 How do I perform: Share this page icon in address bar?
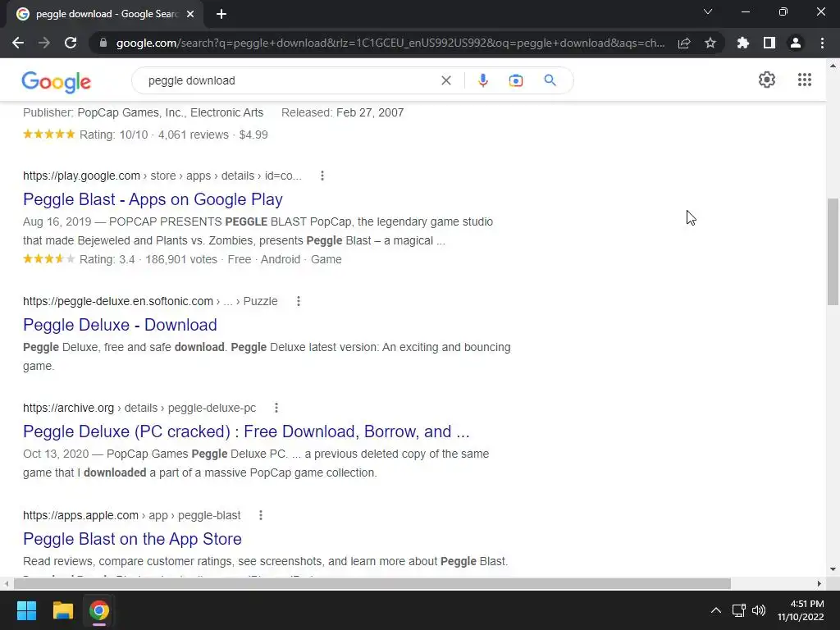click(684, 43)
